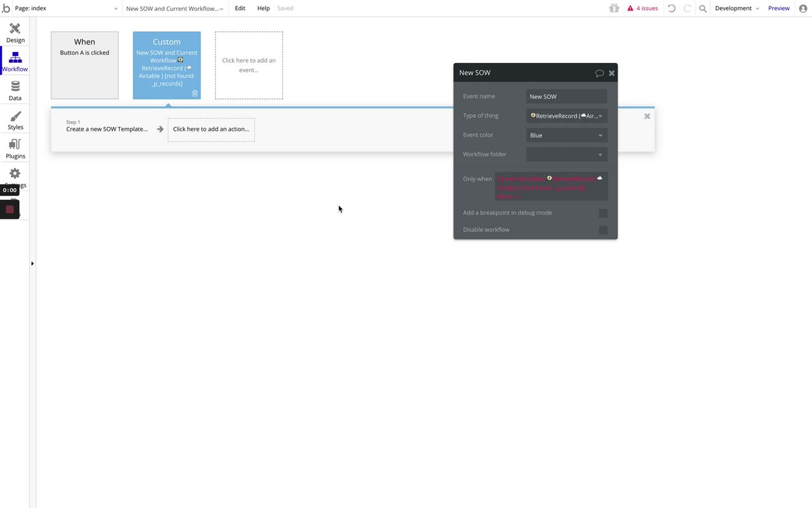Close the workflow actions strip

click(x=647, y=116)
